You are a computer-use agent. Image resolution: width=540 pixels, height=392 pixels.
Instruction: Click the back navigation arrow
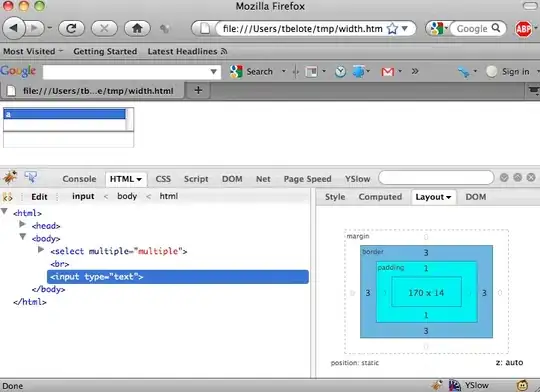coord(14,28)
